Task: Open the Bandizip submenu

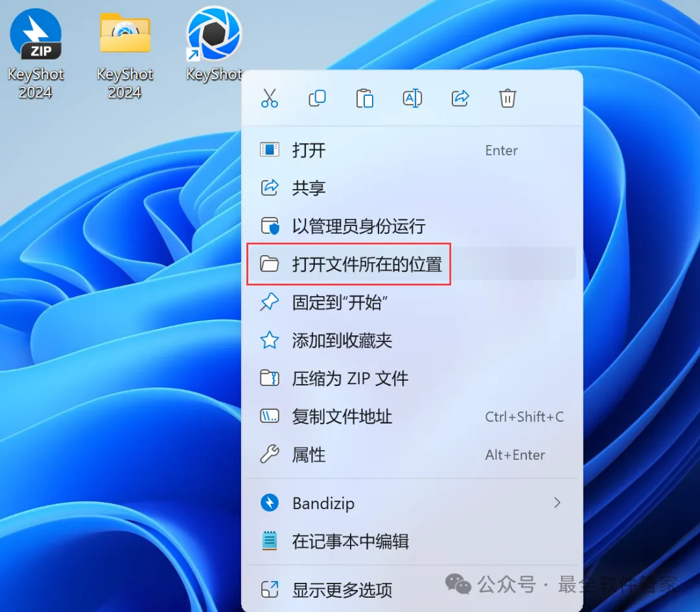Action: (412, 503)
